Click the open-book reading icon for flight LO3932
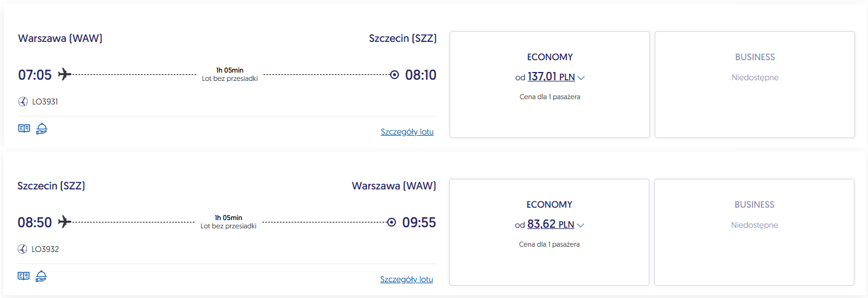This screenshot has width=868, height=298. point(24,276)
